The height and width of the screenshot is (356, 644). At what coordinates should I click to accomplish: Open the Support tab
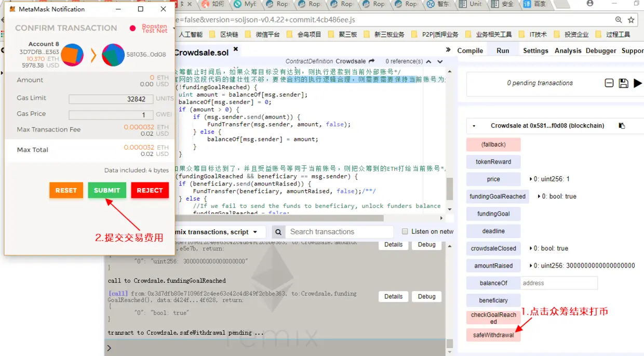click(x=633, y=50)
